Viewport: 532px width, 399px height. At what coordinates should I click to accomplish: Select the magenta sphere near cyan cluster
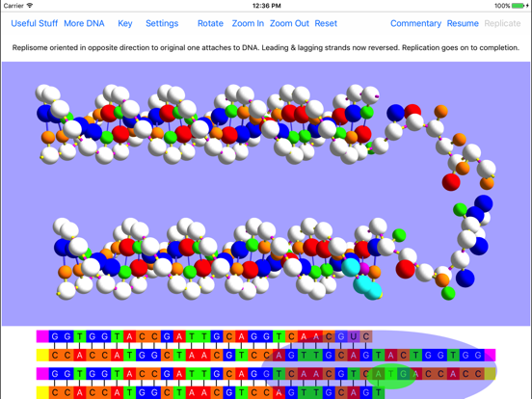pos(364,268)
